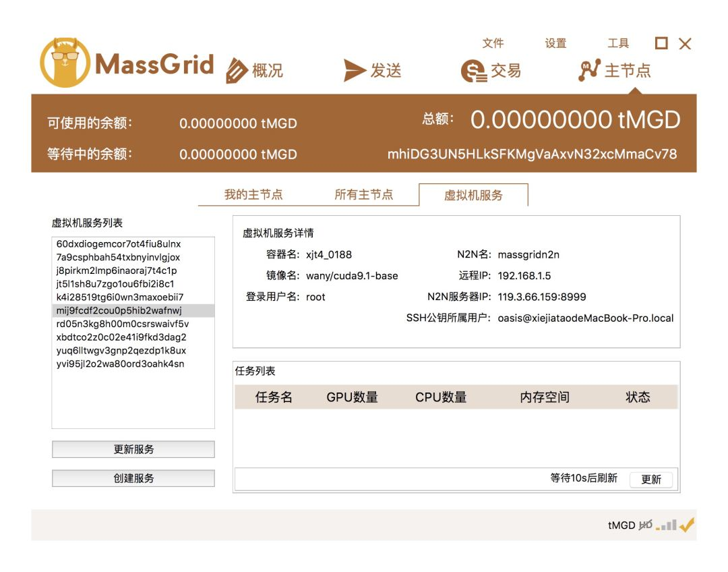Viewport: 728px width, 572px height.
Task: Click SSH user oasis@xiejiataodeMacBook-Pro.local
Action: pos(586,318)
